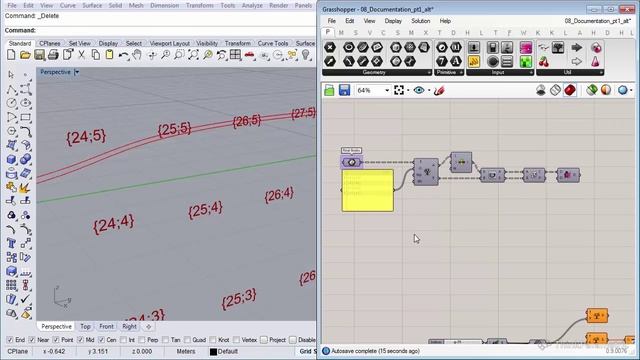Viewport: 640px width, 360px height.
Task: Switch to the CPlanes toolbar tab
Action: point(50,43)
